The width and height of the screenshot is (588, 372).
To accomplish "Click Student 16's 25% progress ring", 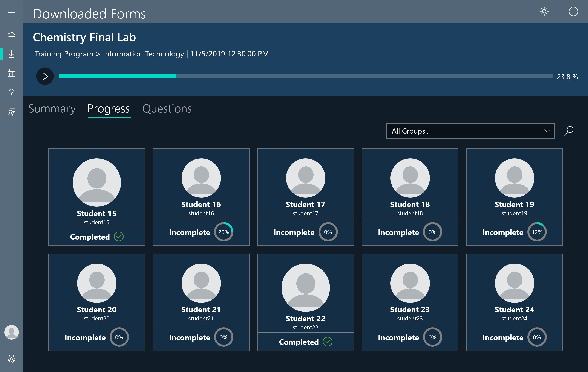I will [224, 232].
